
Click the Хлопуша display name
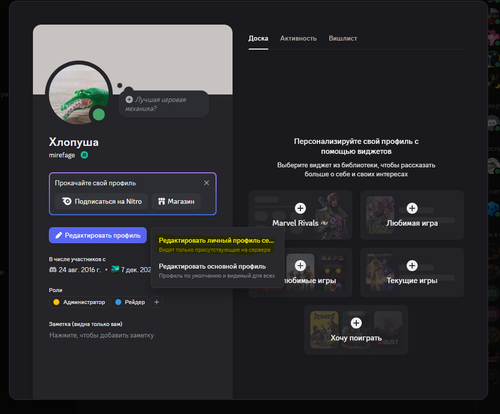(74, 142)
